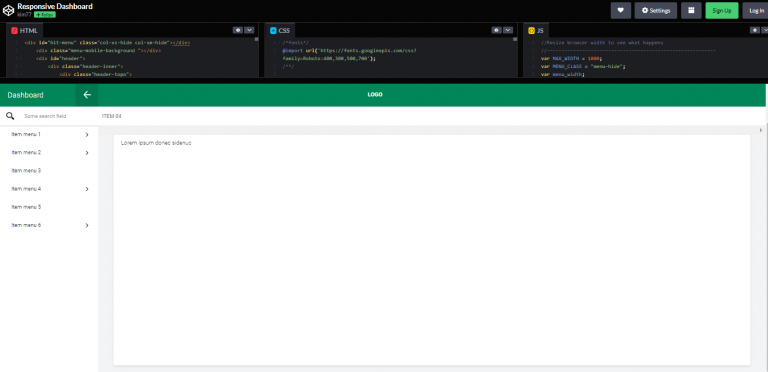This screenshot has height=372, width=768.
Task: Click the heart (love pen) button
Action: [x=621, y=10]
